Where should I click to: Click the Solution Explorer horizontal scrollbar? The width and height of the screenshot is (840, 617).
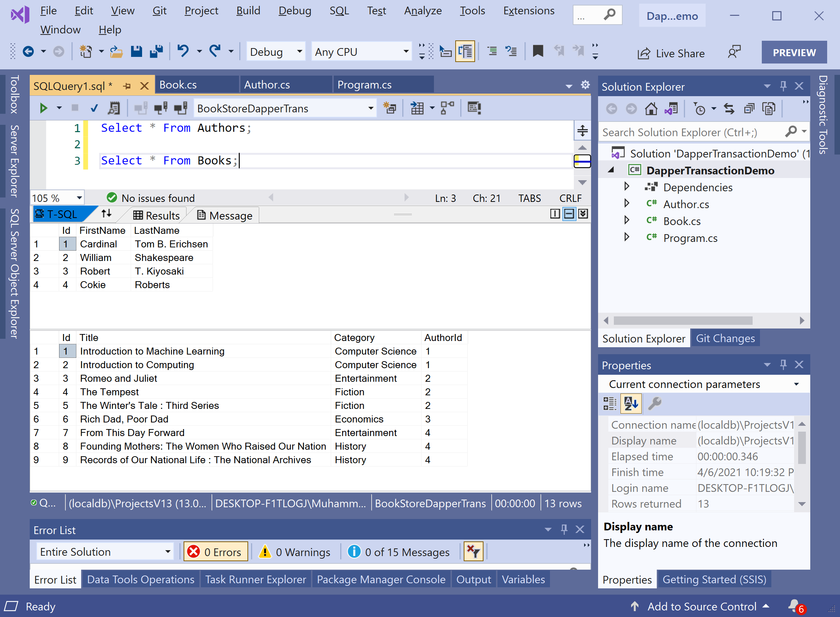click(683, 321)
